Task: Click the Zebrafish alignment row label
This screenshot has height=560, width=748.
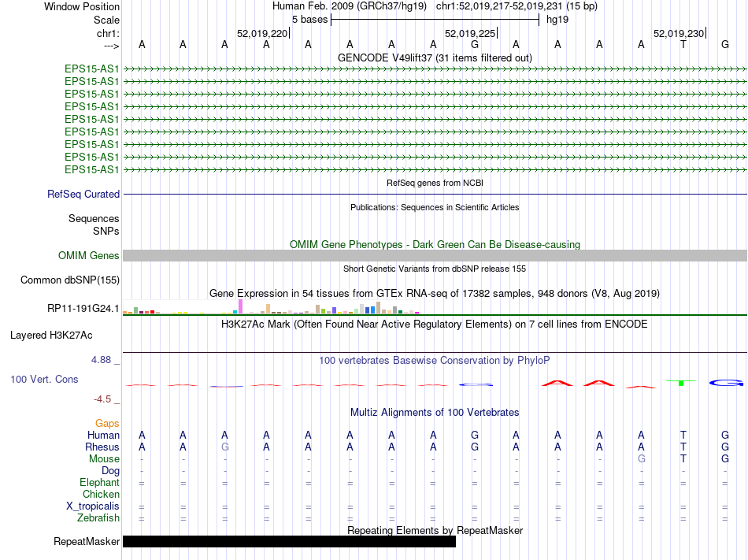Action: (98, 517)
